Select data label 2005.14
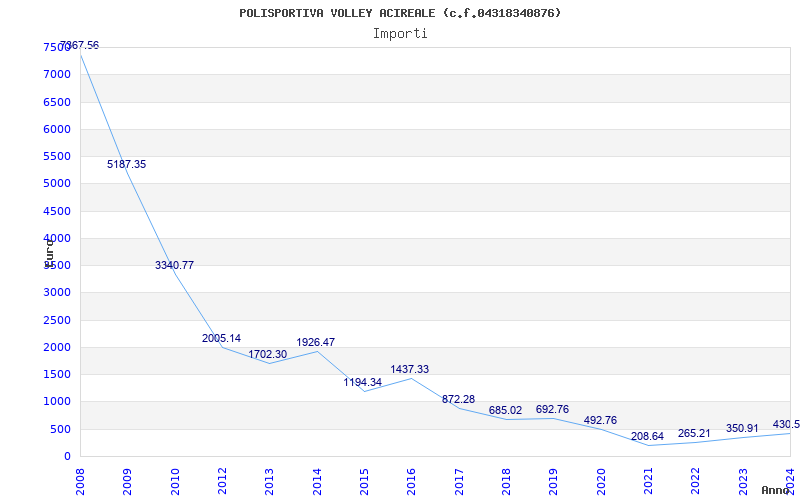Viewport: 800px width, 500px height. pos(221,338)
